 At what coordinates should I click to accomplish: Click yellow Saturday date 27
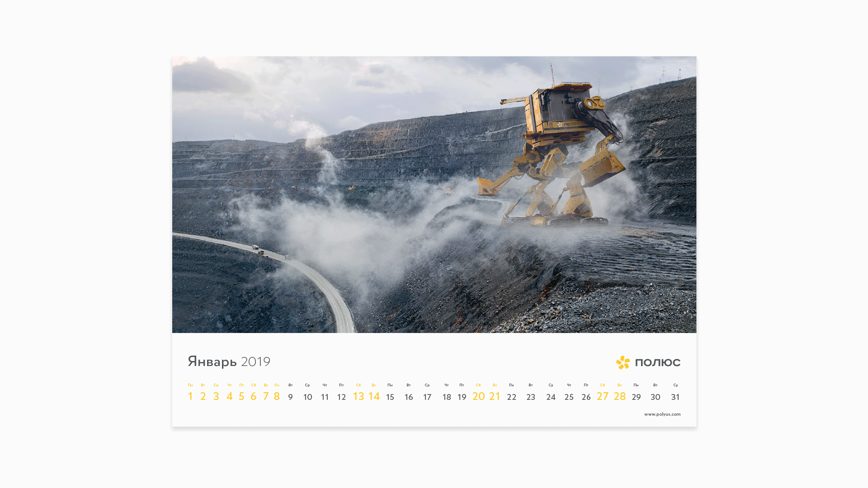[603, 396]
